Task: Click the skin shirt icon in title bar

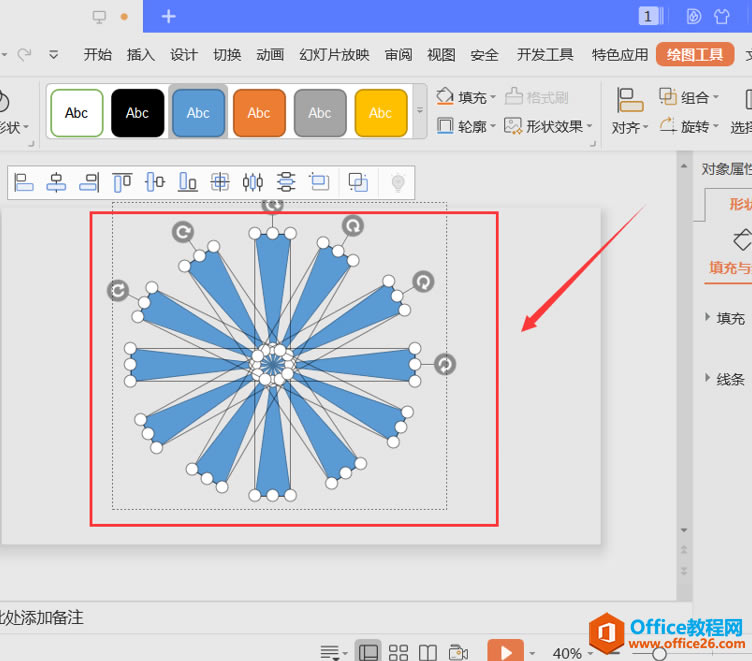Action: 721,16
